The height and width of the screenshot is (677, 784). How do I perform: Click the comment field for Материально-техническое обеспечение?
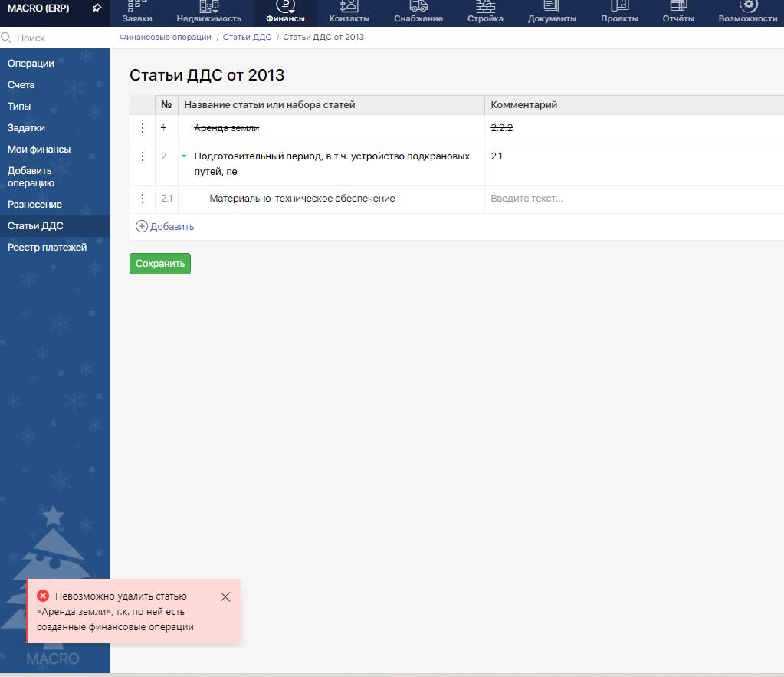tap(628, 199)
